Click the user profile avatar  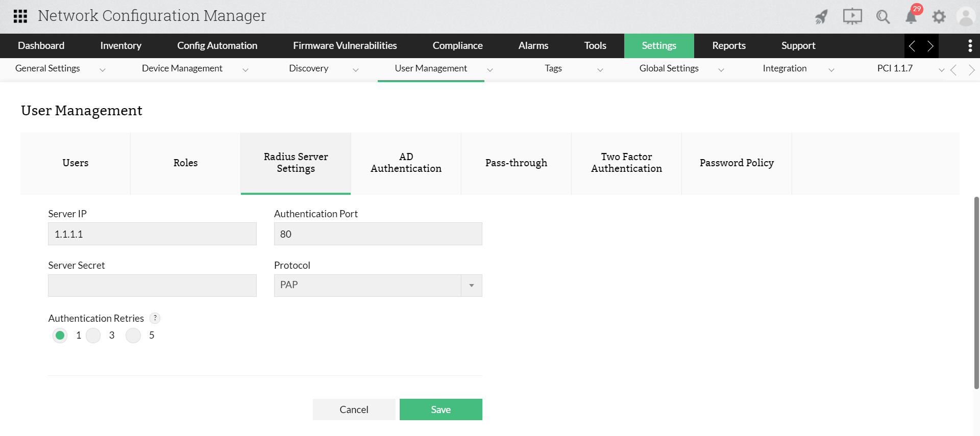click(966, 17)
